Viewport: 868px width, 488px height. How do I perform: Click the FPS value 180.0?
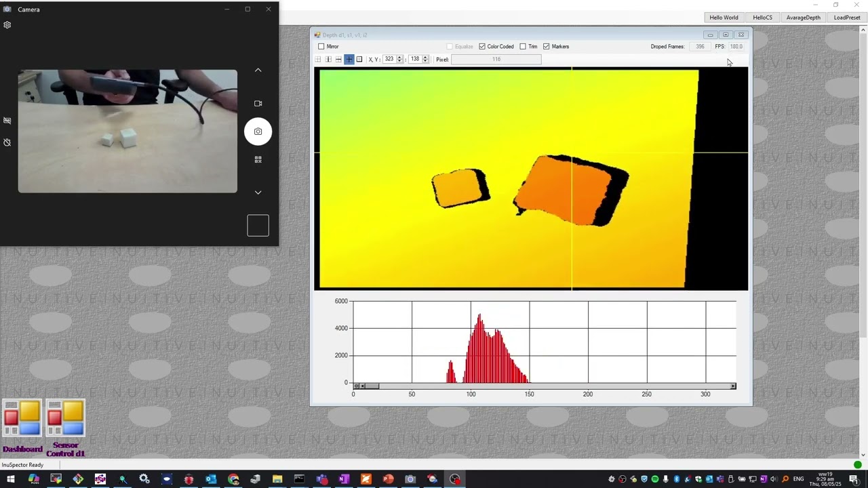736,47
